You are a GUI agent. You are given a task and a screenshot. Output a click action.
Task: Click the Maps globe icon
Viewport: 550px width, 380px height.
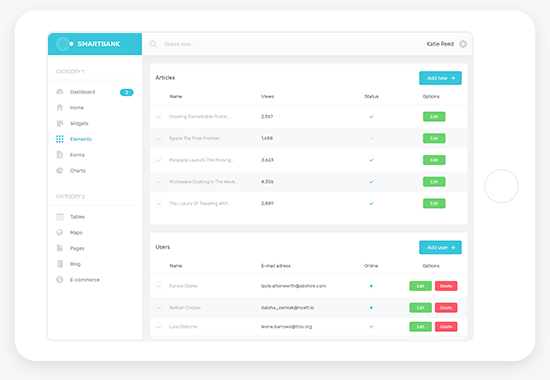(x=60, y=232)
